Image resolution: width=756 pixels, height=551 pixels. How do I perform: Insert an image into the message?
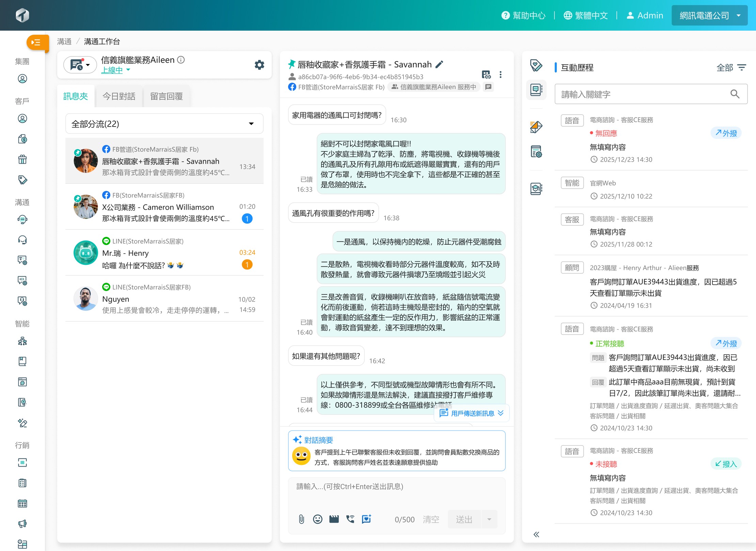(x=366, y=519)
